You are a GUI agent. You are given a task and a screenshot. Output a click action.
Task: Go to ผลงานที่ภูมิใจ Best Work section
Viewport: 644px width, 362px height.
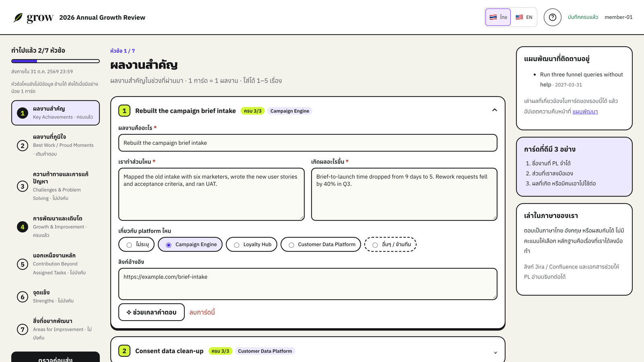[56, 145]
